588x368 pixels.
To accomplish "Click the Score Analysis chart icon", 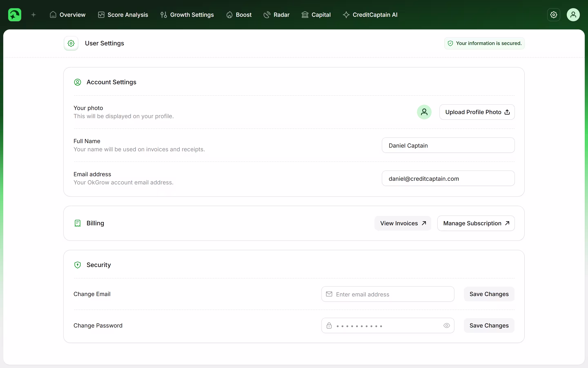I will 101,15.
